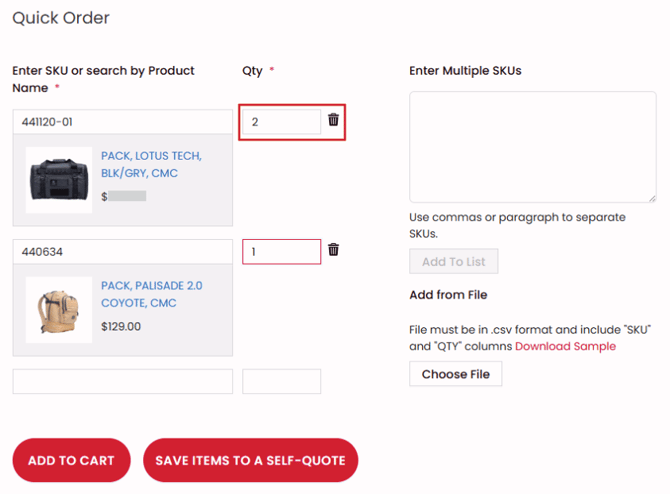Click the Qty field showing 2

(x=281, y=122)
